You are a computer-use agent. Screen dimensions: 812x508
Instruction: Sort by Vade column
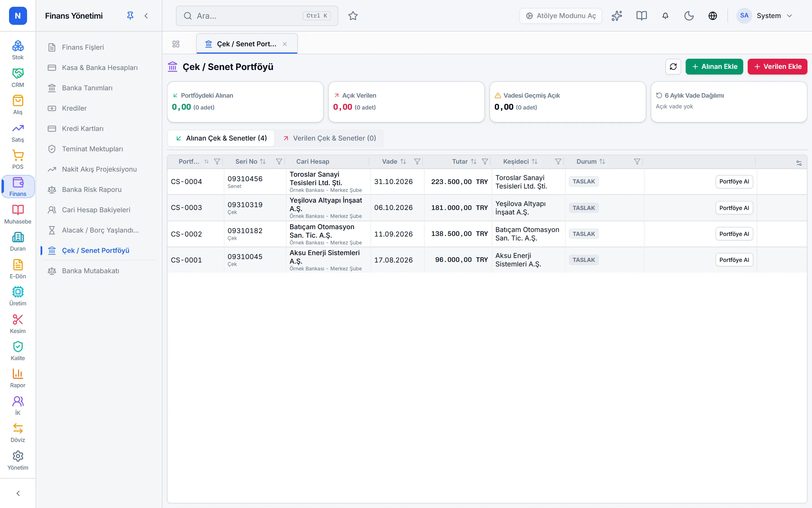[403, 162]
